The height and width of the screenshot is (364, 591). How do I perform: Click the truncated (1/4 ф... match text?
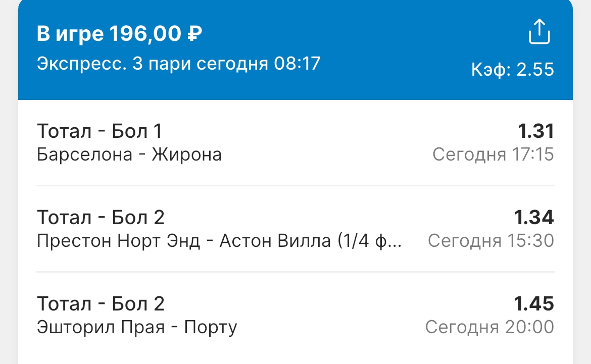point(369,241)
